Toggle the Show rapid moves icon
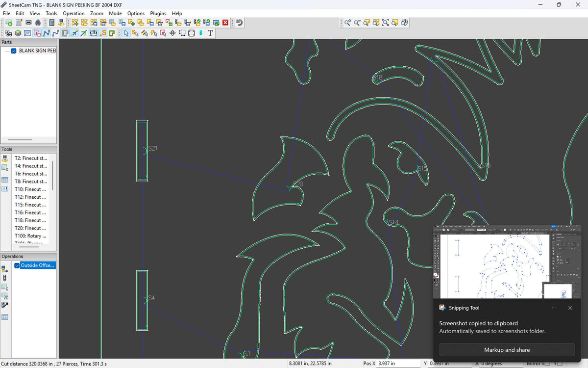This screenshot has width=588, height=368. tap(74, 33)
